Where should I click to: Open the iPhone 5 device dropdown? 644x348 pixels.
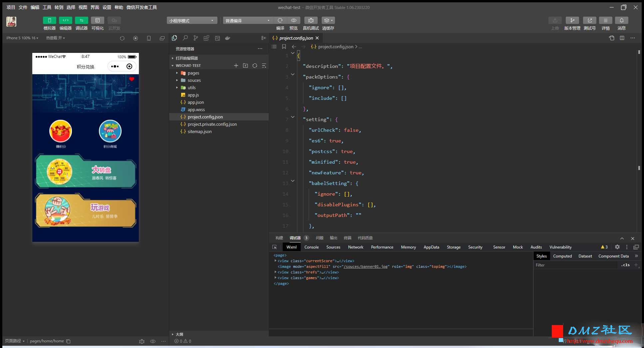(x=22, y=38)
